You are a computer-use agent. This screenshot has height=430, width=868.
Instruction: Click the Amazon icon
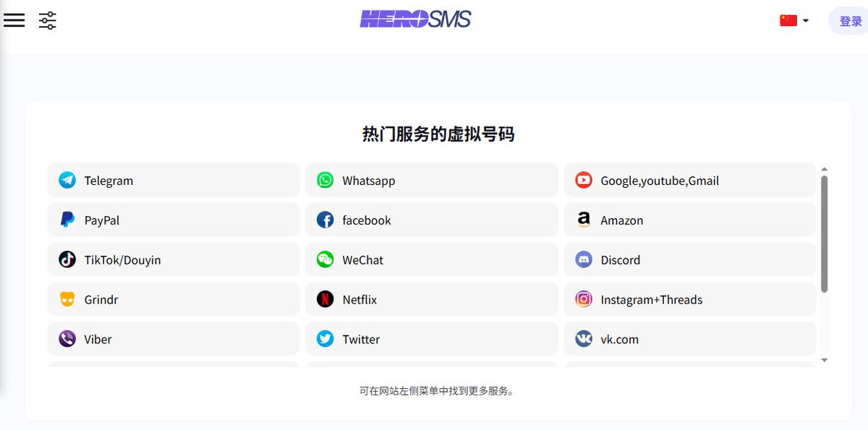[x=584, y=220]
